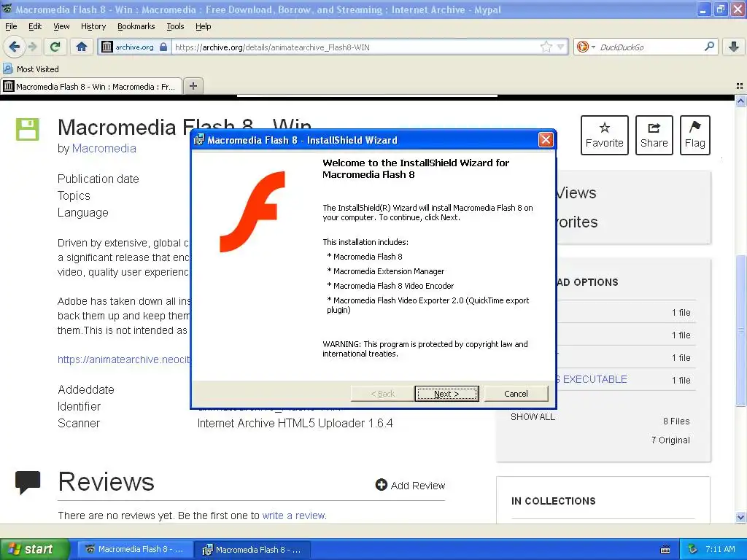Click the page scrollbar down arrow
Screen dimensions: 747x560
click(x=740, y=517)
